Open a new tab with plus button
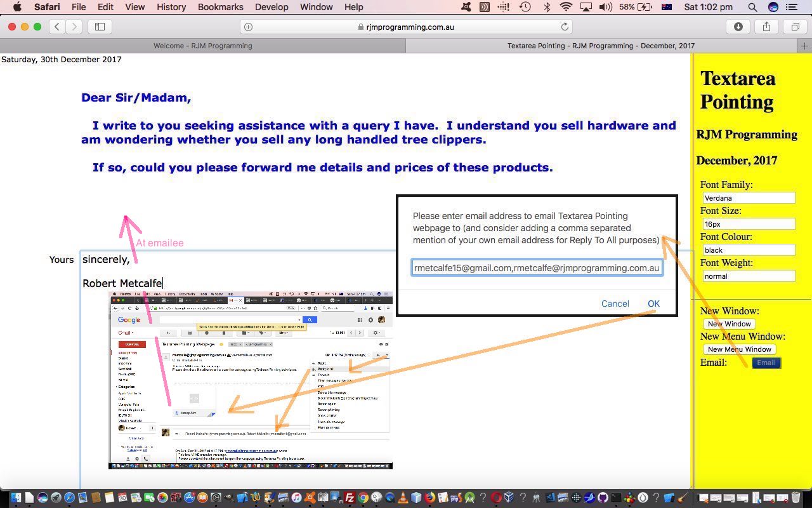 point(804,46)
